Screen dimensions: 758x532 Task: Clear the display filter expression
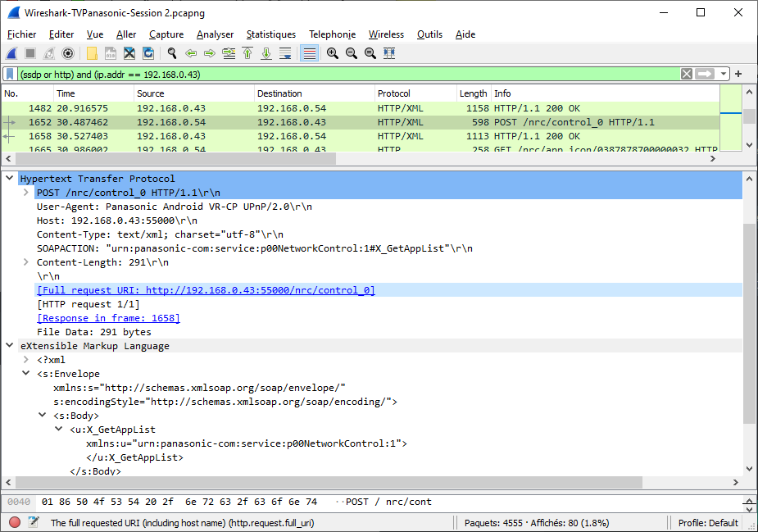(687, 74)
